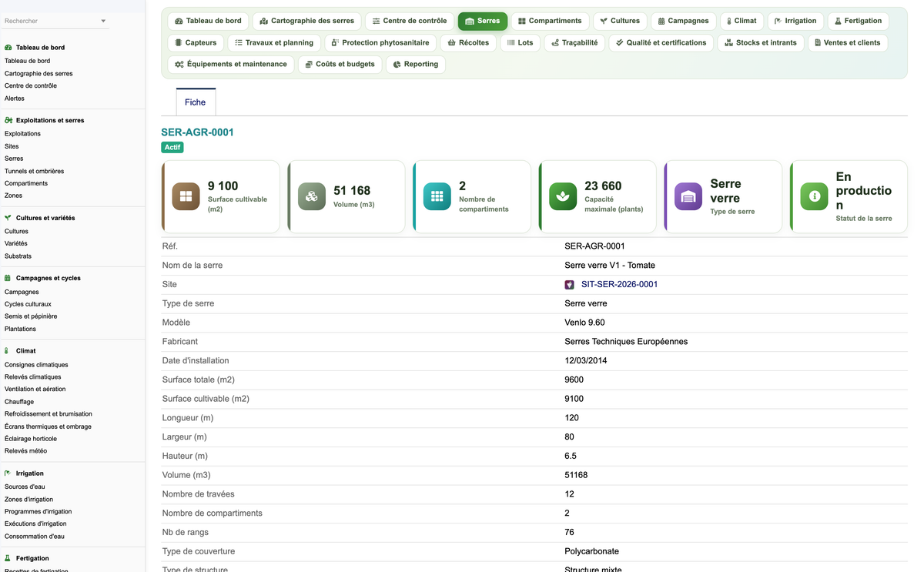This screenshot has width=924, height=572.
Task: Open Alertes in the sidebar
Action: click(x=15, y=99)
